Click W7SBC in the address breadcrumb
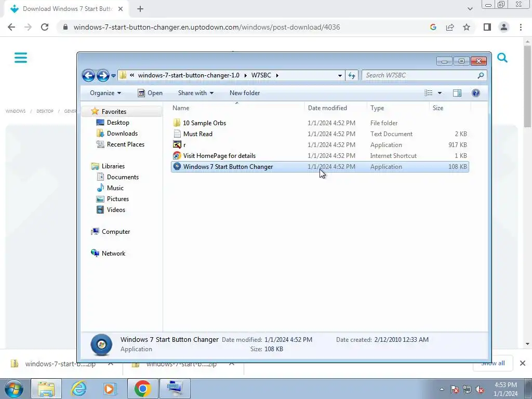532x399 pixels. [x=261, y=75]
